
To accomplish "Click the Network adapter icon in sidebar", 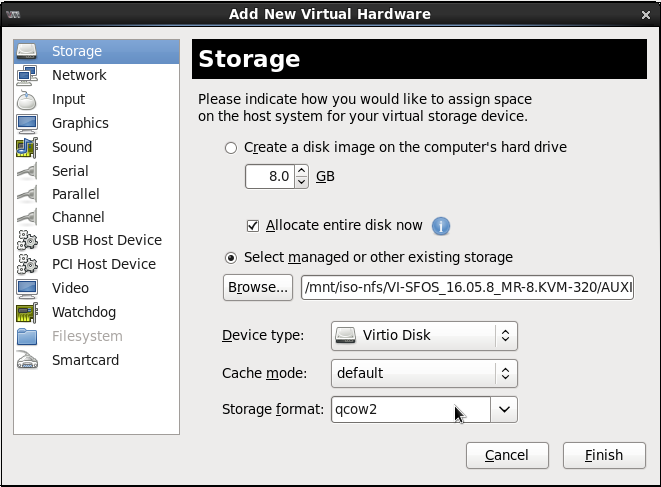I will pyautogui.click(x=27, y=75).
